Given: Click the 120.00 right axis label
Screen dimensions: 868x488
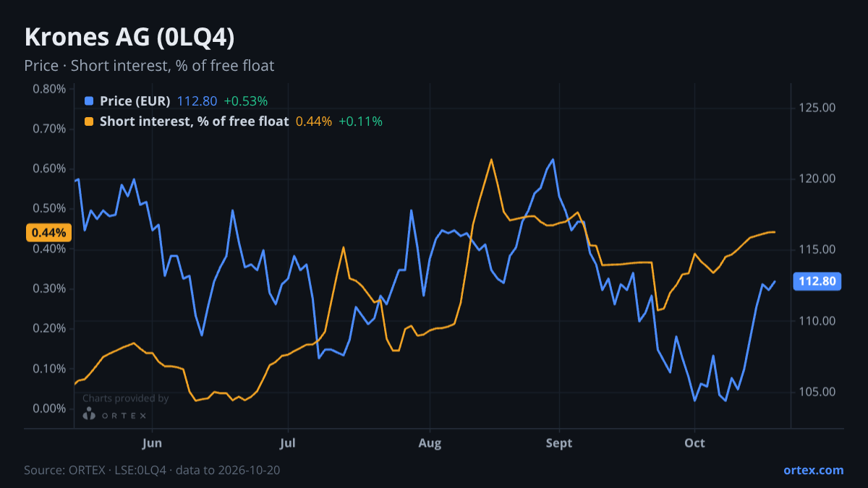Looking at the screenshot, I should pos(817,179).
